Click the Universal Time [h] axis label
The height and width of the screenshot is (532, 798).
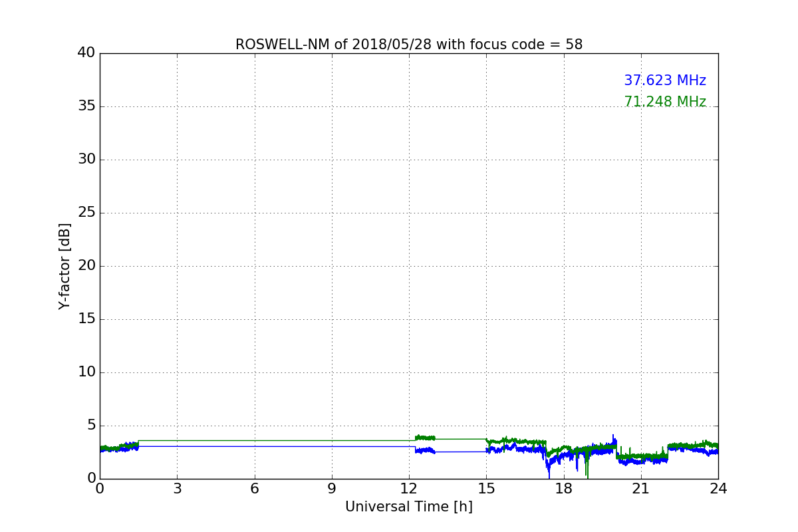(x=409, y=507)
